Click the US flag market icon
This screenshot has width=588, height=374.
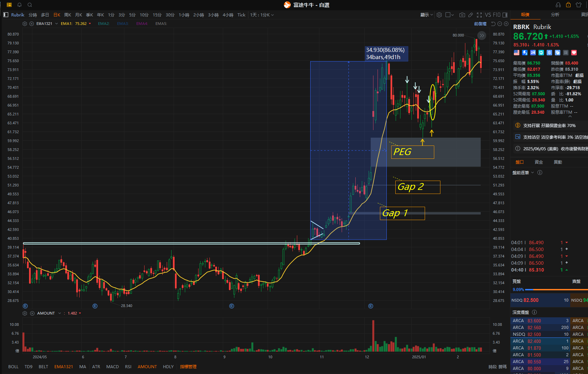coord(517,53)
